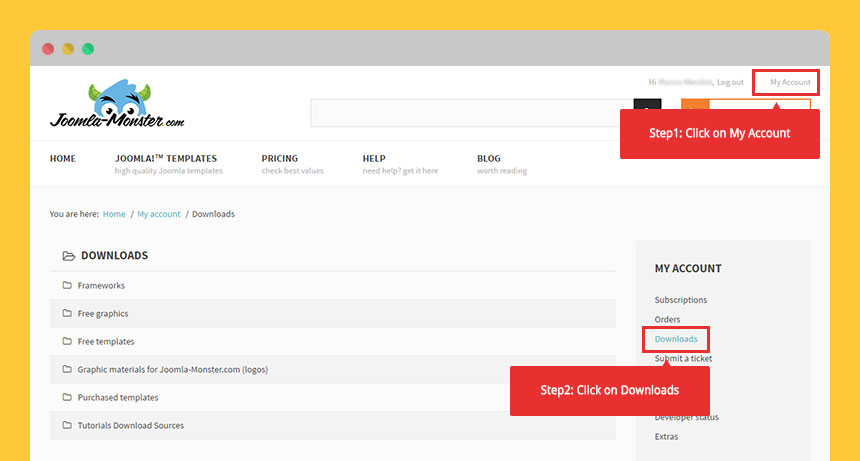Open Downloads in My Account sidebar
The height and width of the screenshot is (461, 860).
676,339
